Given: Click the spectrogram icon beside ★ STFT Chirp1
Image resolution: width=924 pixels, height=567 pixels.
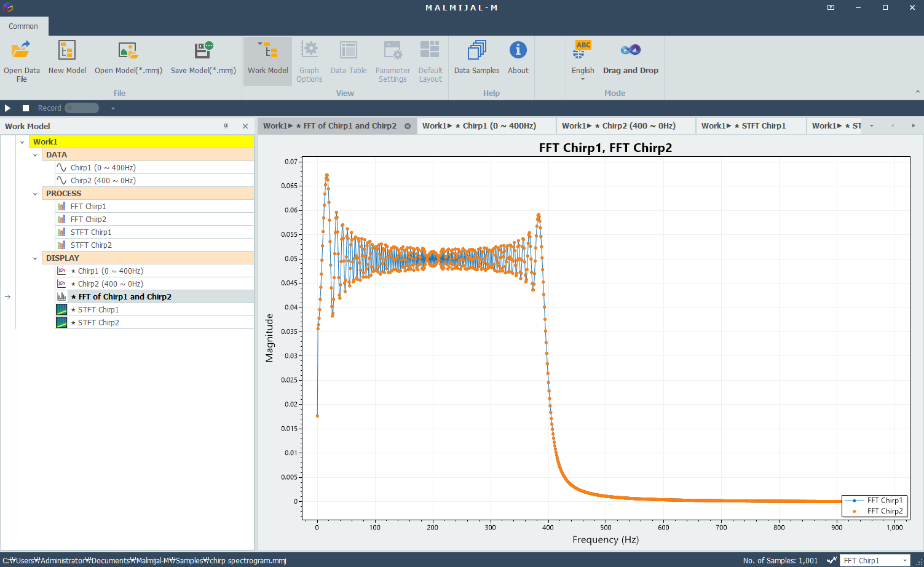Looking at the screenshot, I should [x=61, y=310].
